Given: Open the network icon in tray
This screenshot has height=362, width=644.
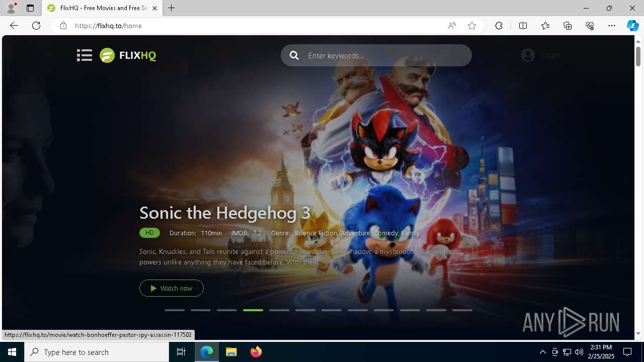Looking at the screenshot, I should (567, 352).
